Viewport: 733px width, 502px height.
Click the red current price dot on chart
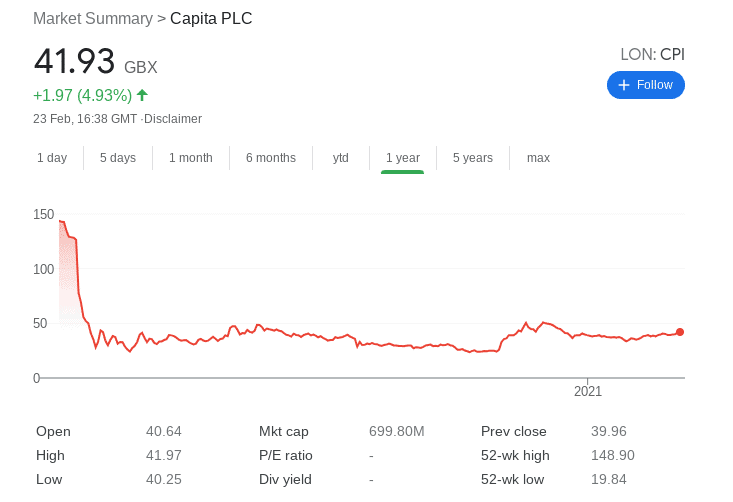pos(680,332)
